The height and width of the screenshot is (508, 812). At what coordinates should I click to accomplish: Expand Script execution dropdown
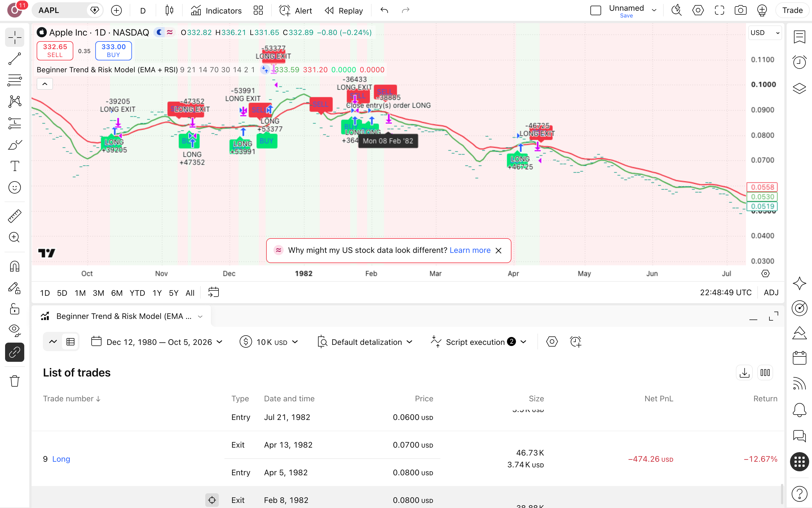tap(478, 342)
